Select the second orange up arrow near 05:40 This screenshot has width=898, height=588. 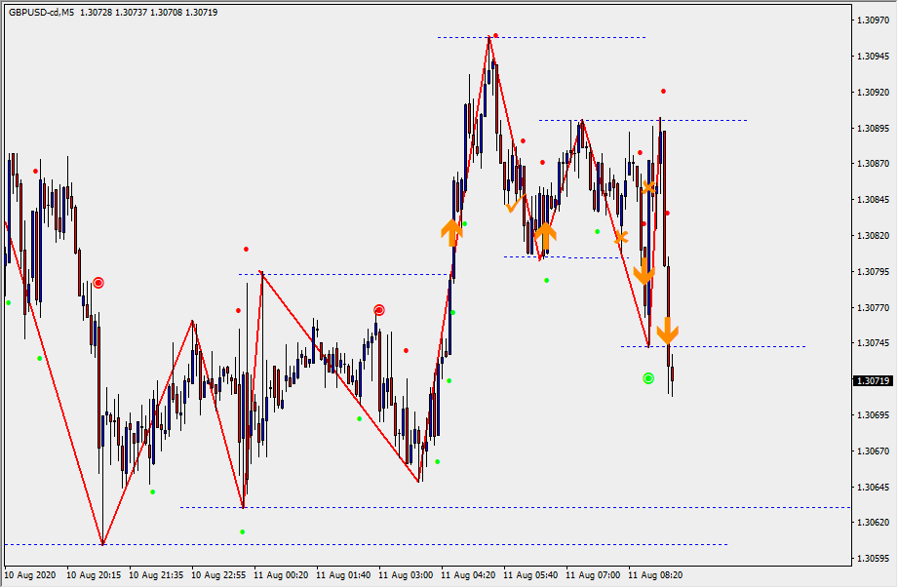(545, 233)
